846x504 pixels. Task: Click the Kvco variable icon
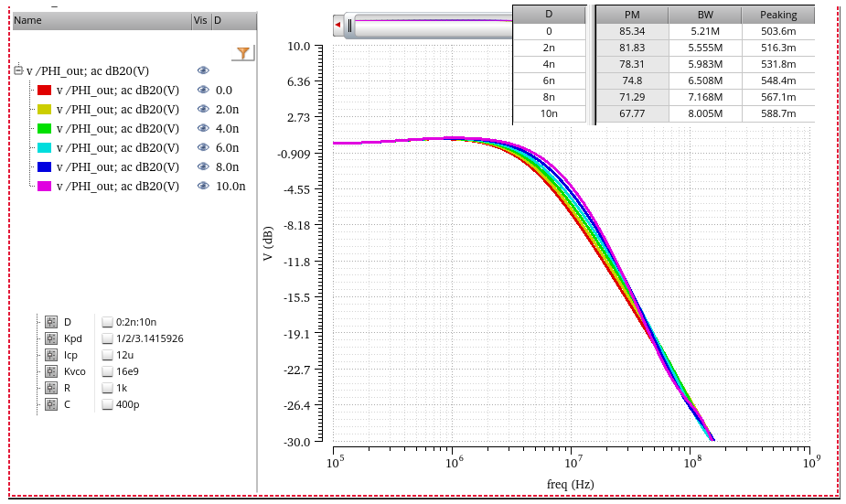click(x=51, y=371)
